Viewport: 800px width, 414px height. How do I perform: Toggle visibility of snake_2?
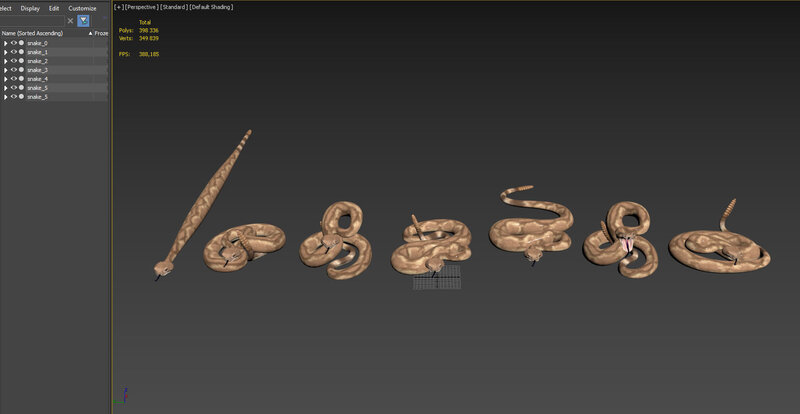coord(13,61)
